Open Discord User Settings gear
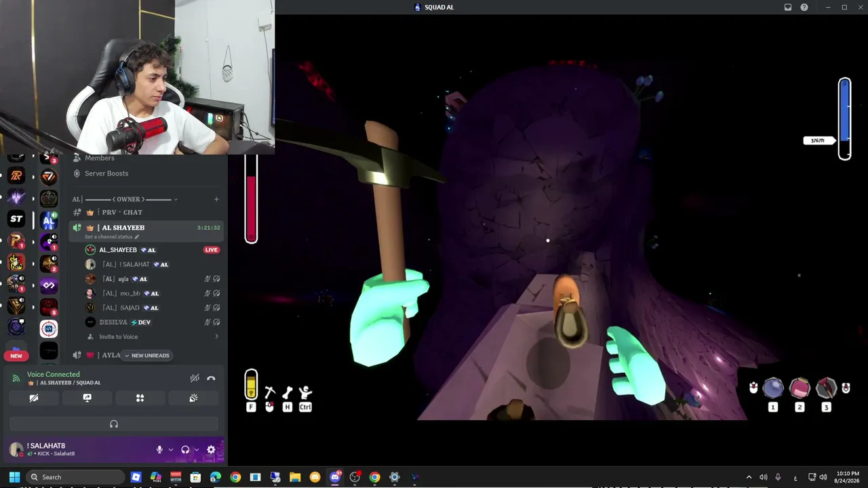The height and width of the screenshot is (488, 868). tap(211, 449)
